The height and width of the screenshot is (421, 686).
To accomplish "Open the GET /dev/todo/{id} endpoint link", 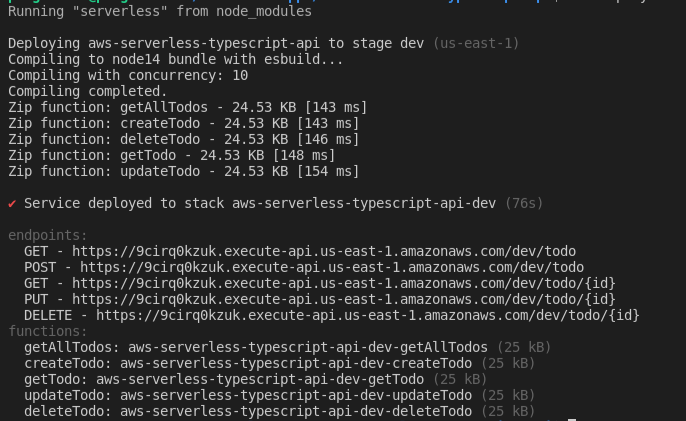I will [344, 284].
